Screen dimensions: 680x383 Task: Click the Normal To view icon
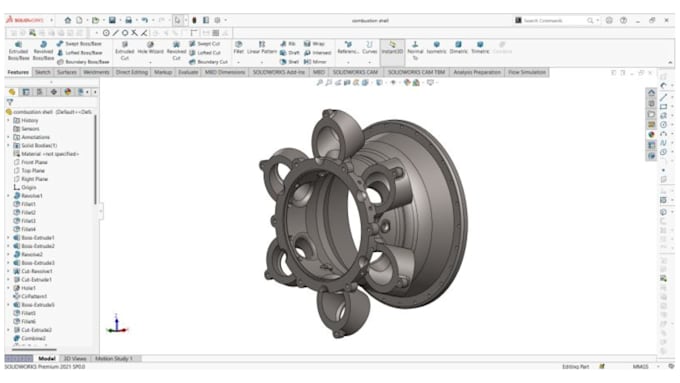415,51
